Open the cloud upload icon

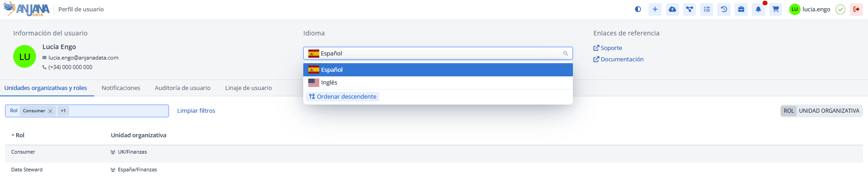[672, 9]
